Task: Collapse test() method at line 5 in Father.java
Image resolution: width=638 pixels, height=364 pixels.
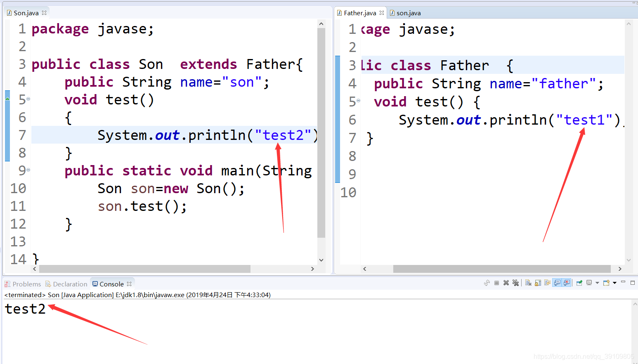Action: click(x=358, y=101)
